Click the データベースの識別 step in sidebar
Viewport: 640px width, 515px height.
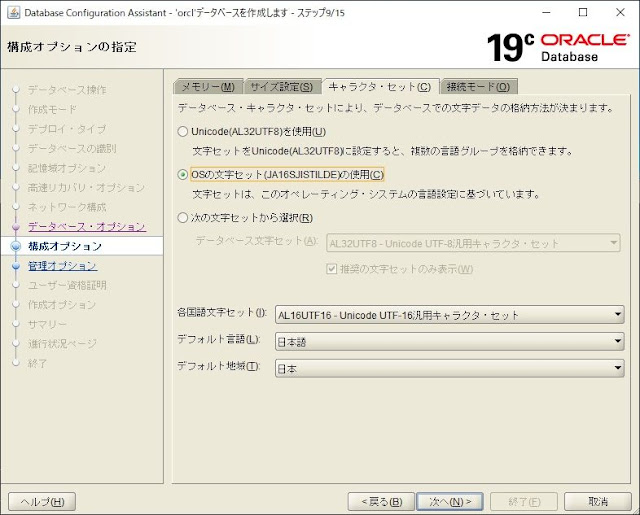pyautogui.click(x=72, y=148)
